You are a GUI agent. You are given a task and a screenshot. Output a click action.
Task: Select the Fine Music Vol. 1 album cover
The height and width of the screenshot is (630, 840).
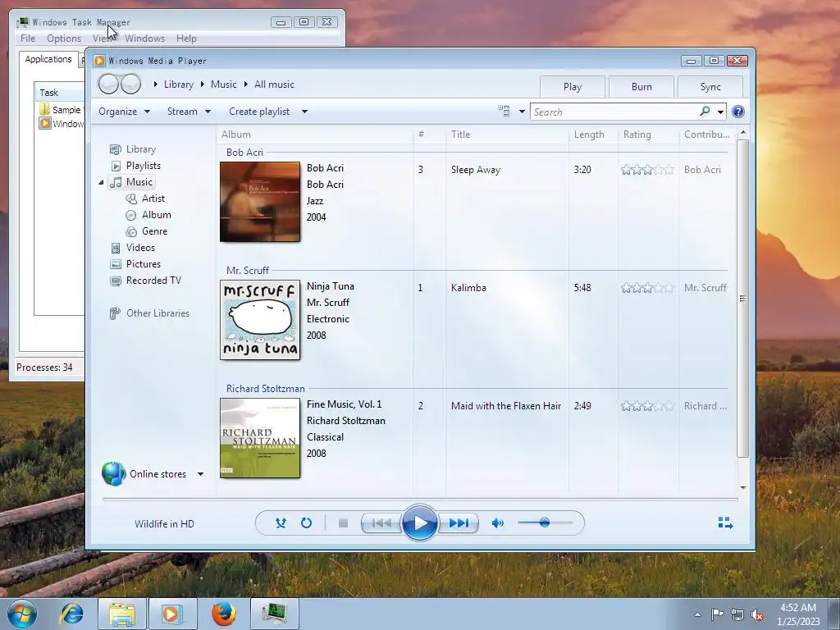(x=260, y=438)
